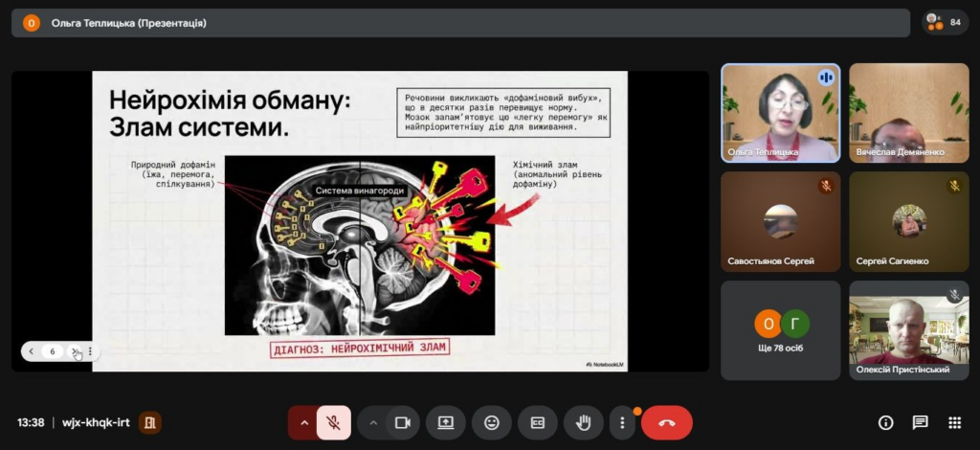Show all 84 participants list
This screenshot has height=450, width=980.
[945, 22]
